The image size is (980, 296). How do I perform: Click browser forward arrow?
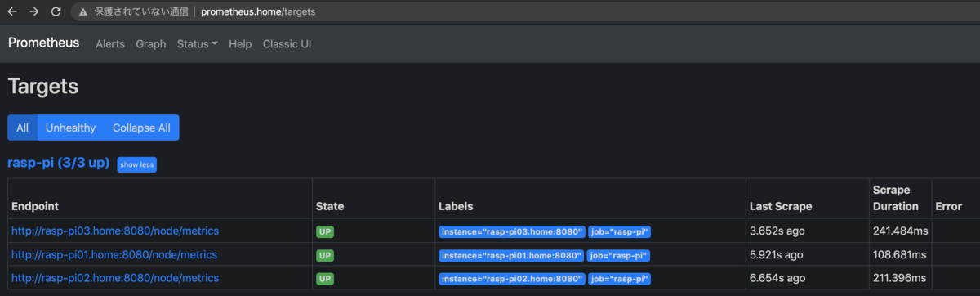click(34, 12)
